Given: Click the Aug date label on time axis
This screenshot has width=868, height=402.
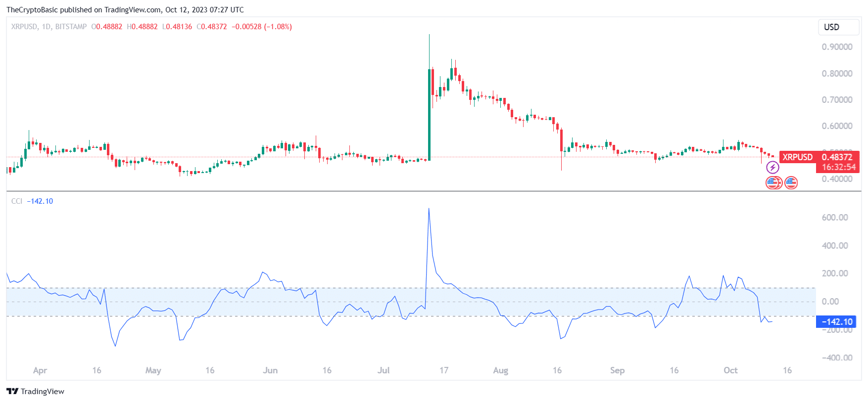Looking at the screenshot, I should pyautogui.click(x=501, y=370).
